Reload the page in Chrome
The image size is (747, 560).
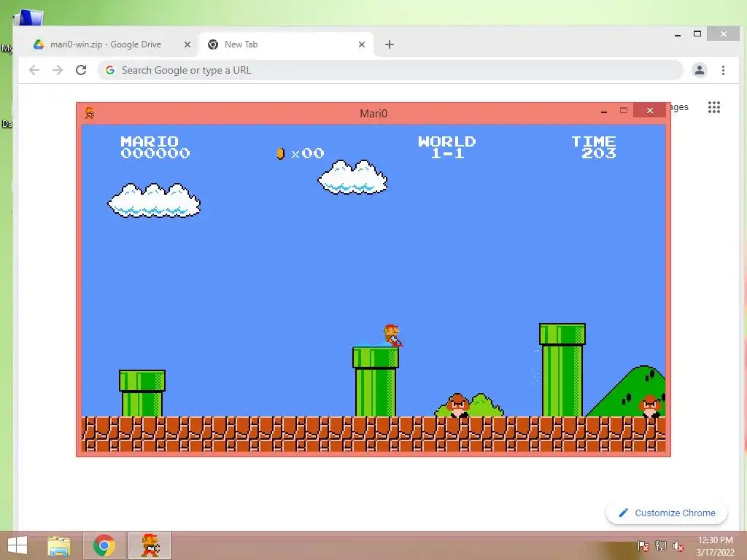81,70
